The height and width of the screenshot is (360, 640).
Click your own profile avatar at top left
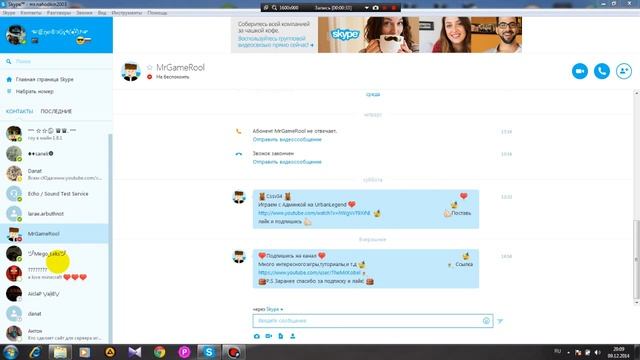[16, 35]
